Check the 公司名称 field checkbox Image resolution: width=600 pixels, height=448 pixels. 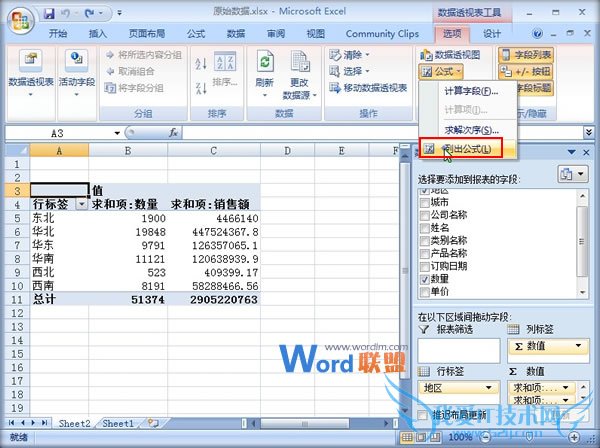click(424, 215)
